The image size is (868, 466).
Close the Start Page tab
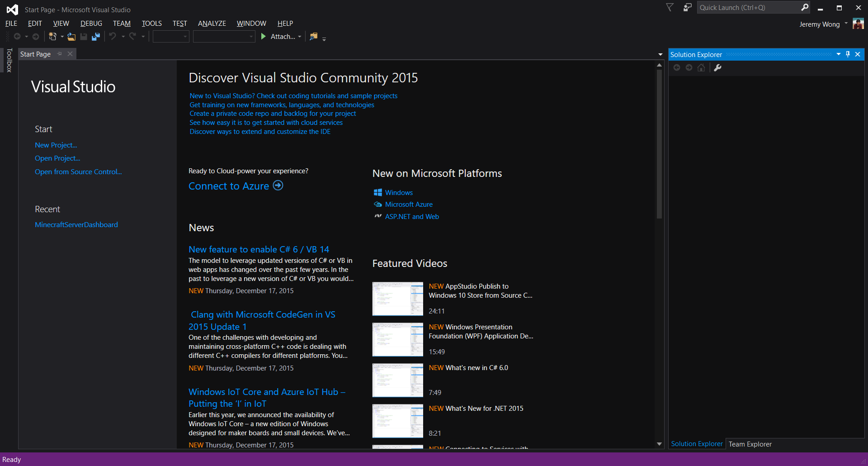[70, 54]
